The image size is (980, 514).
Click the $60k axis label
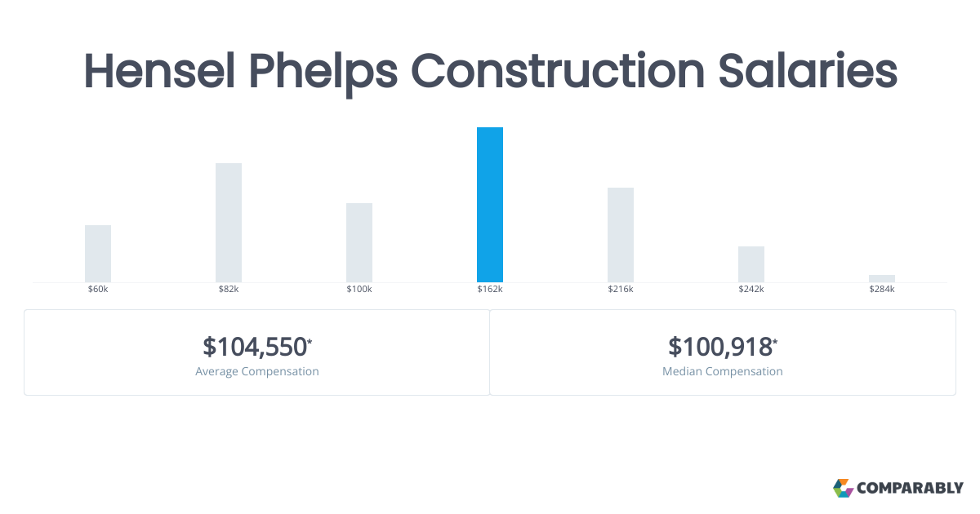click(98, 290)
